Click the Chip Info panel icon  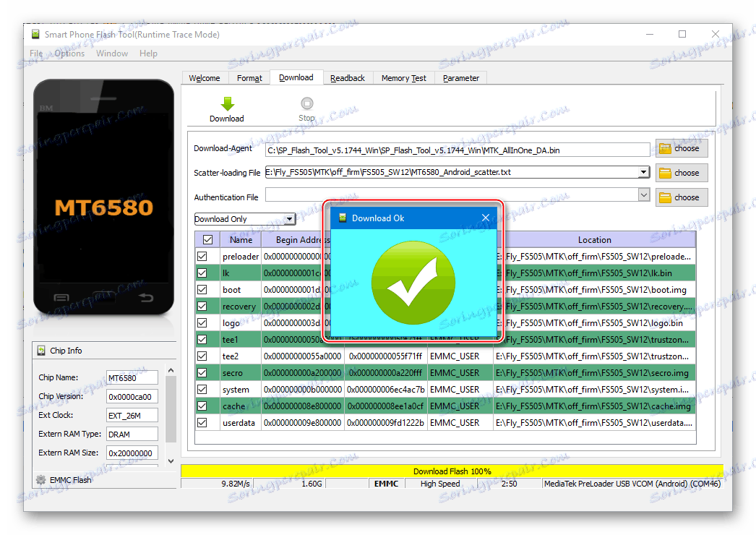(x=41, y=351)
